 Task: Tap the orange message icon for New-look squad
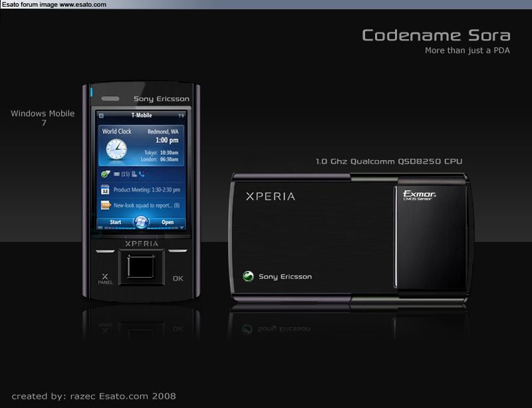pos(104,205)
